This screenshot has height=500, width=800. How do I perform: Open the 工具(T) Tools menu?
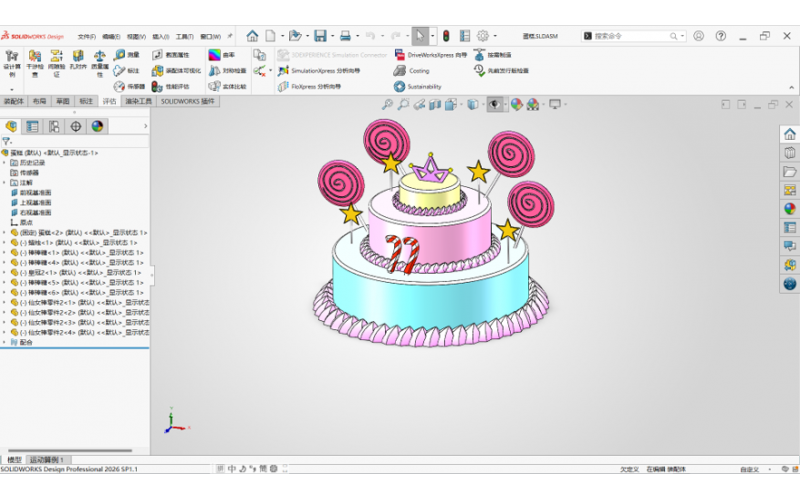185,36
